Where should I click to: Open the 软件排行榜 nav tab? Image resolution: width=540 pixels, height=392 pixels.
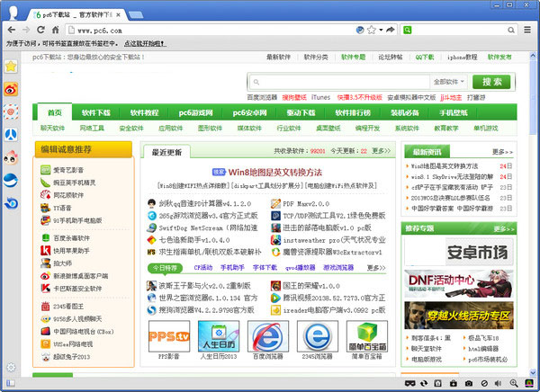pyautogui.click(x=353, y=112)
